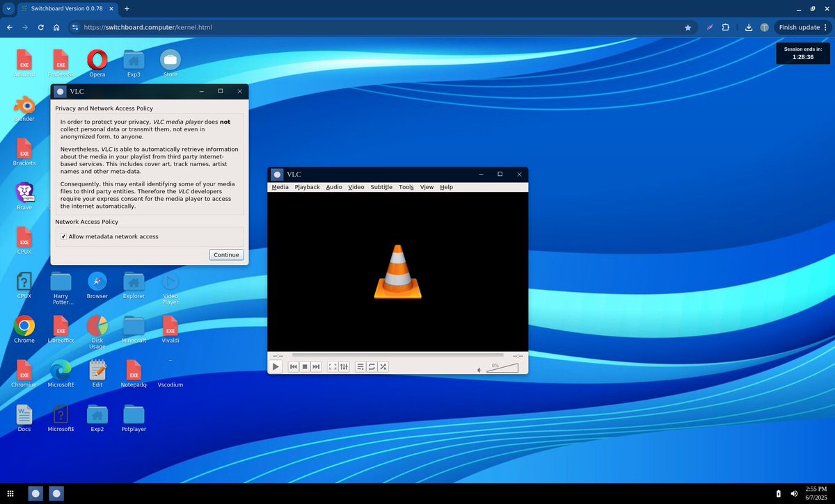Toggle random playback in VLC
This screenshot has width=835, height=504.
(x=383, y=366)
